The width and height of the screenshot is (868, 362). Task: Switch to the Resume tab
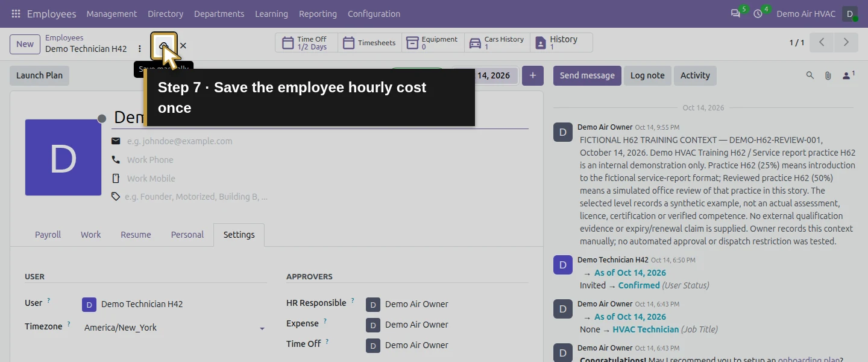136,235
